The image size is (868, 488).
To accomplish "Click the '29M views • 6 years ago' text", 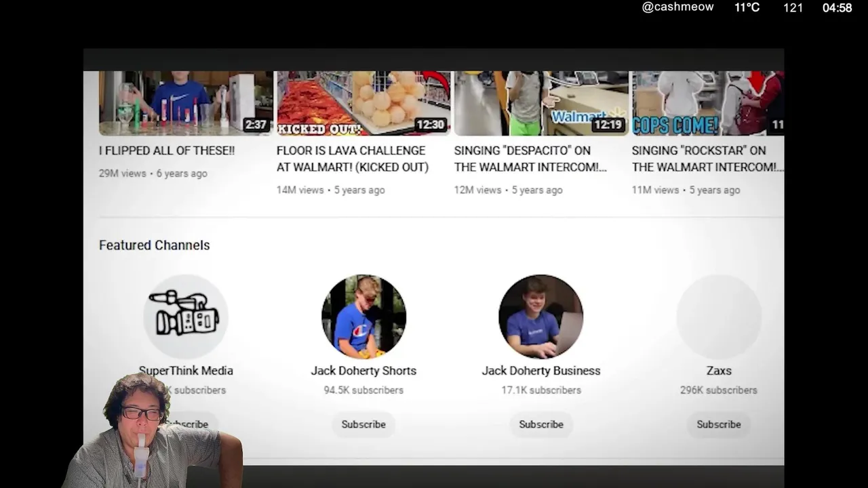I will (153, 174).
